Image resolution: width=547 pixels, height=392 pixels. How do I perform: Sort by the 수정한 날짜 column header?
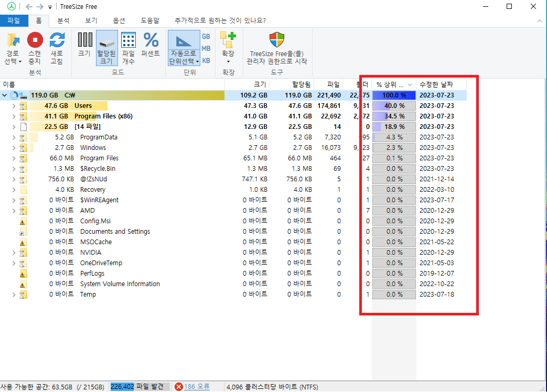436,84
